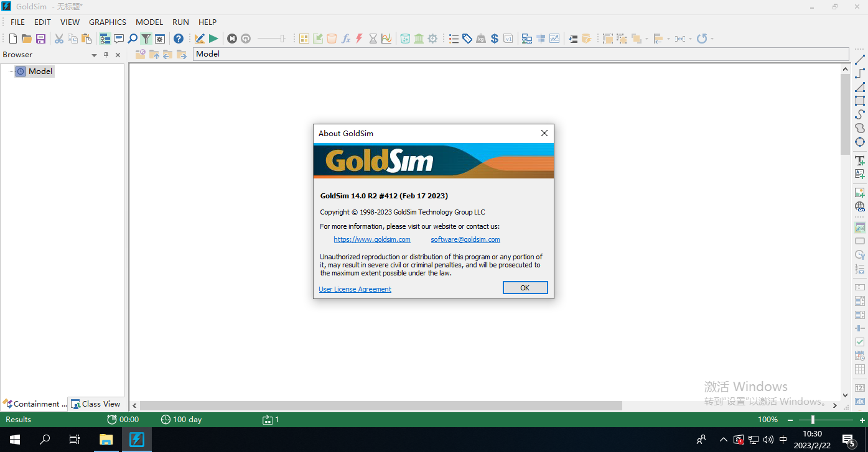Screen dimensions: 868x452
Task: Open File Explorer from the taskbar
Action: (x=106, y=440)
